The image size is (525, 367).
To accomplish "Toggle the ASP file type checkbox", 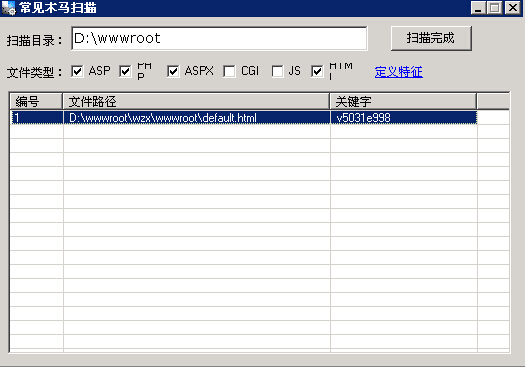I will tap(77, 71).
